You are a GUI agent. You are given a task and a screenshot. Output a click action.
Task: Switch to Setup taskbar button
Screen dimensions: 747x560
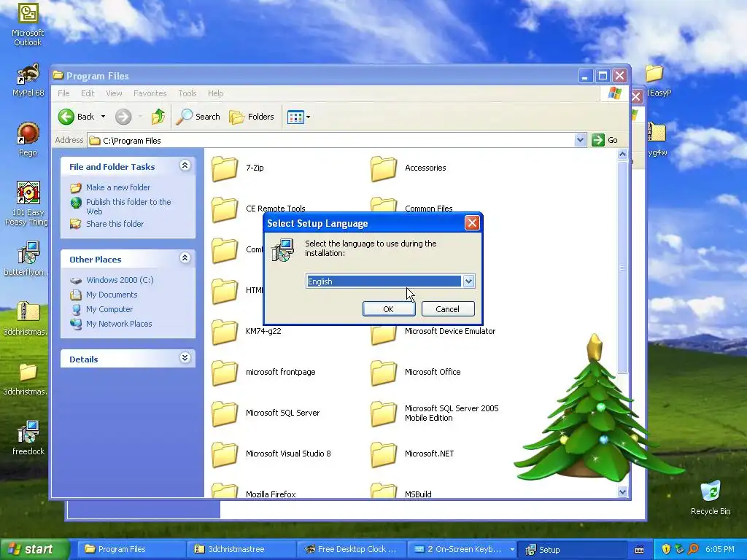pos(572,550)
